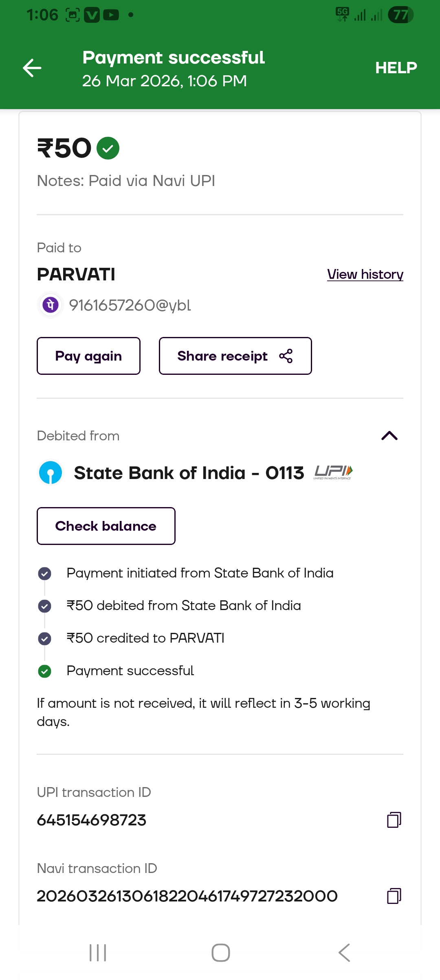Screen dimensions: 440x980
Task: Tap the Share receipt button
Action: pos(235,356)
